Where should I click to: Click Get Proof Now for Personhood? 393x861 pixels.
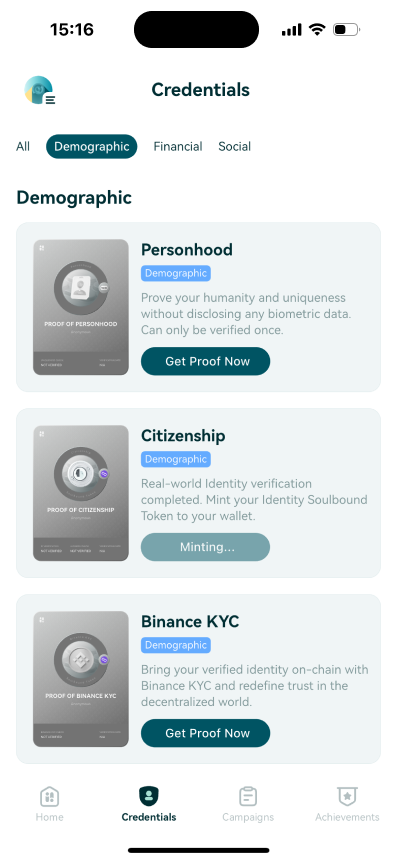[x=205, y=361]
